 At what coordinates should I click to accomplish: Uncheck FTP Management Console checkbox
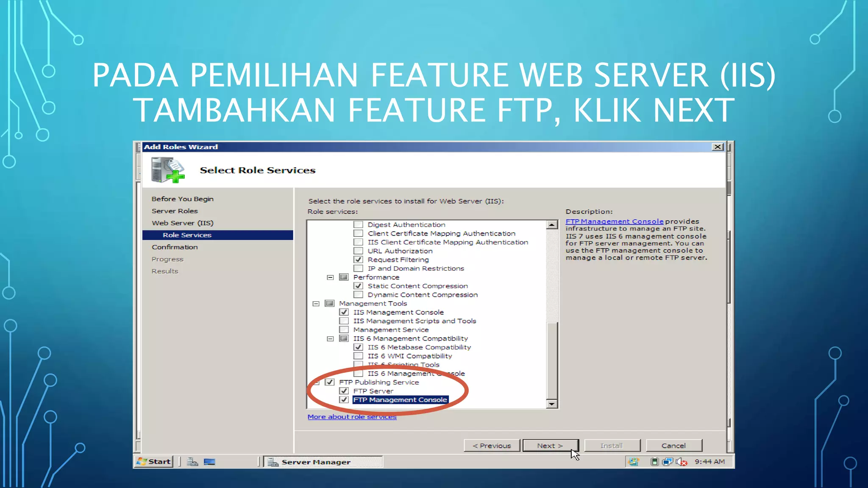(344, 400)
